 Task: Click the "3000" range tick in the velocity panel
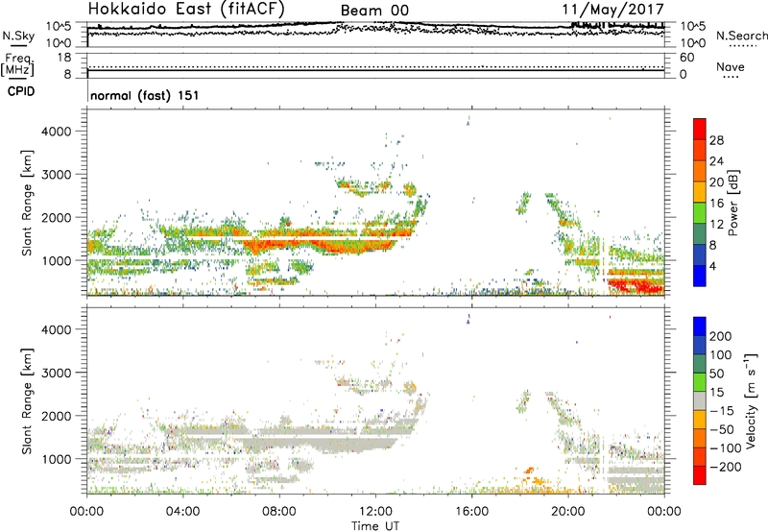[56, 373]
